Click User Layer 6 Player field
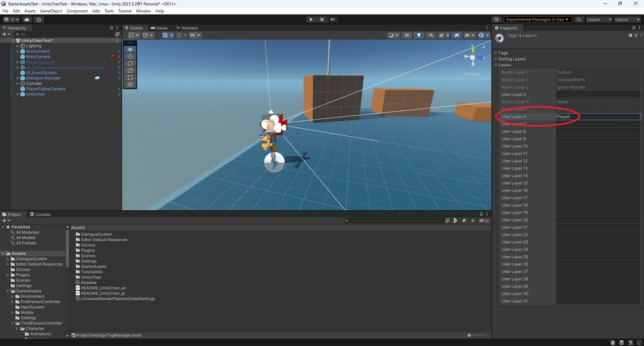The image size is (644, 346). [598, 116]
